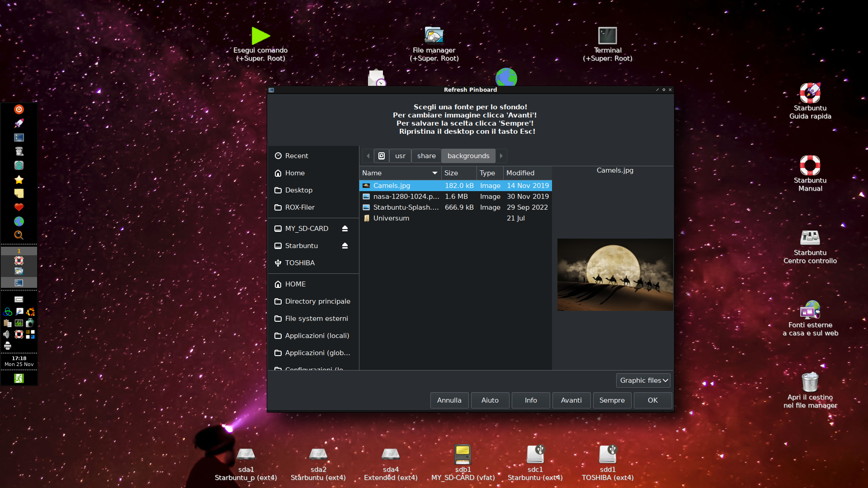Click the red heart icon in panel
This screenshot has width=868, height=488.
pos(19,207)
